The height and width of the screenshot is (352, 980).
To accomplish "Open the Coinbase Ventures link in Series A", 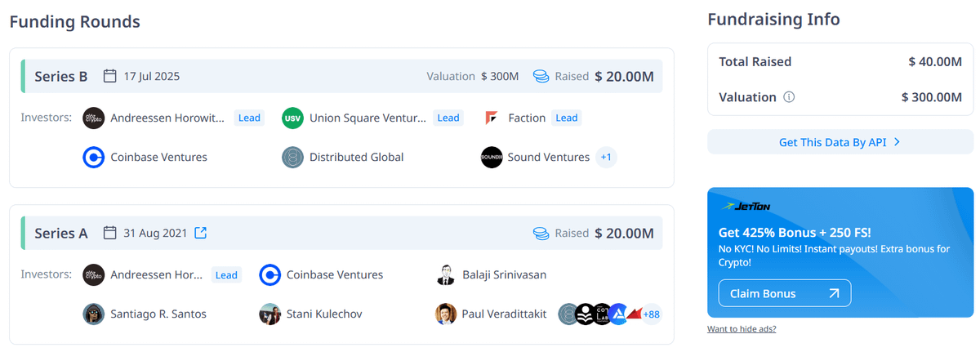I will coord(335,275).
